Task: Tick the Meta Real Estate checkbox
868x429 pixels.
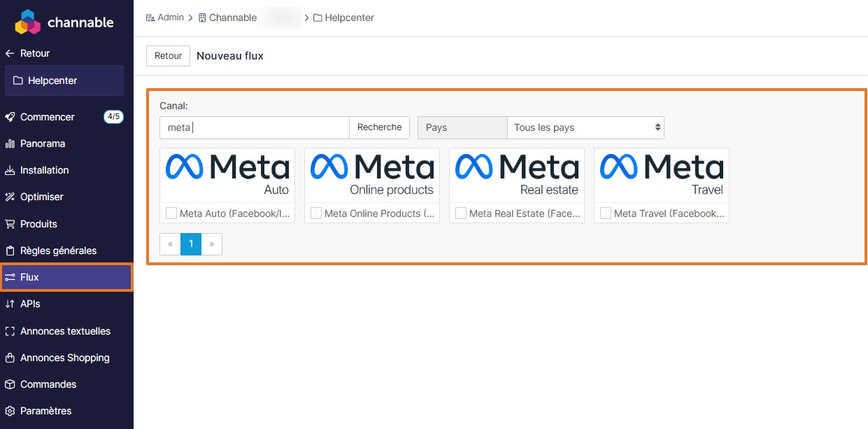Action: (461, 213)
